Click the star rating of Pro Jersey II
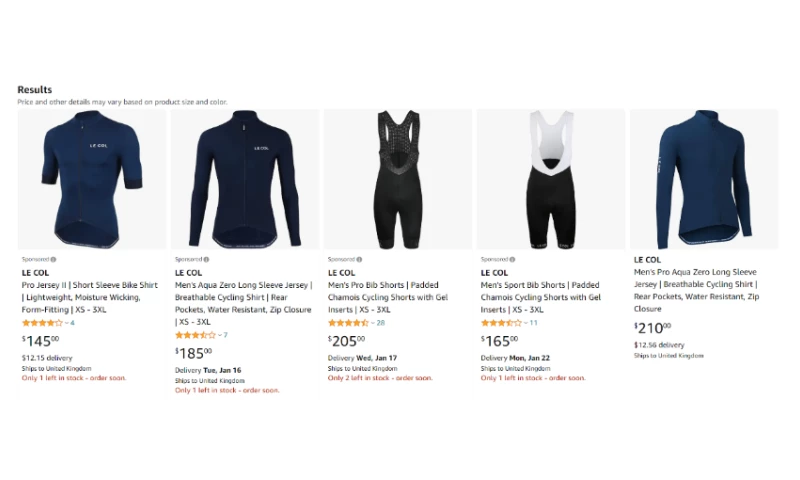The height and width of the screenshot is (480, 800). point(42,323)
